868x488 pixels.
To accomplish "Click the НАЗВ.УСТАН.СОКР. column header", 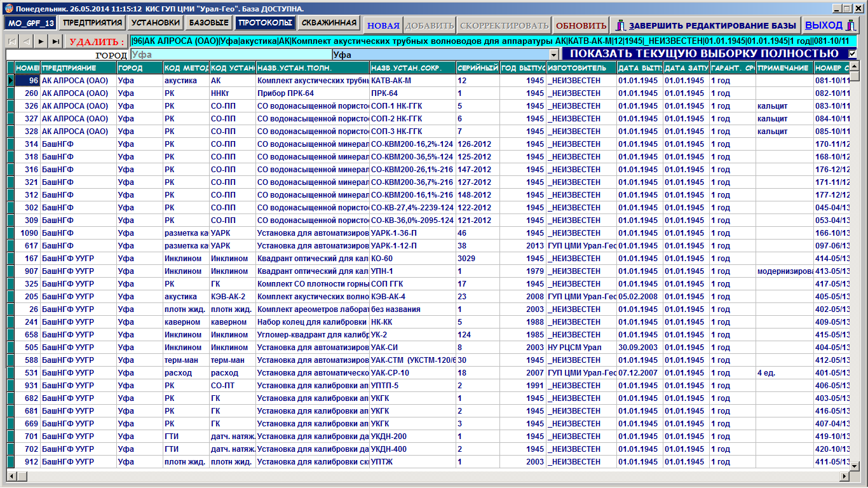I will [x=412, y=68].
